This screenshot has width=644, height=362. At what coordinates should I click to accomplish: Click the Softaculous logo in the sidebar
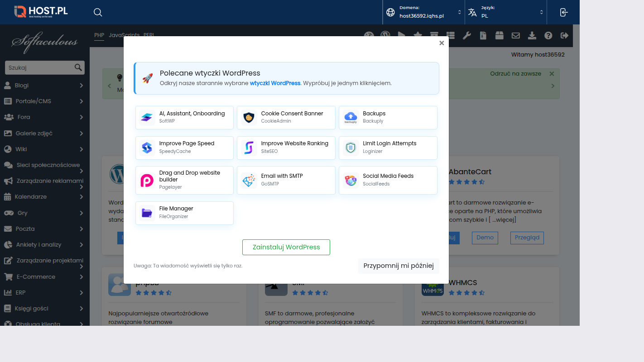pyautogui.click(x=45, y=43)
